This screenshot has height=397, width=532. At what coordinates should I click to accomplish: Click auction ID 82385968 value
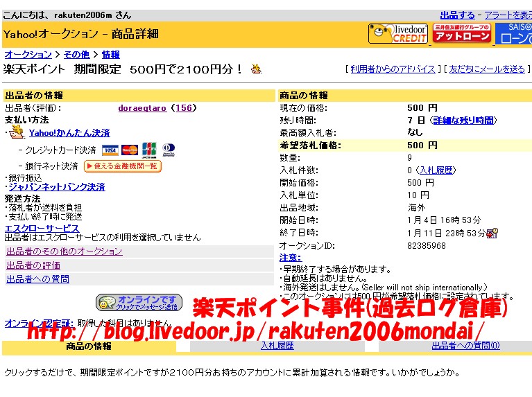coord(427,246)
